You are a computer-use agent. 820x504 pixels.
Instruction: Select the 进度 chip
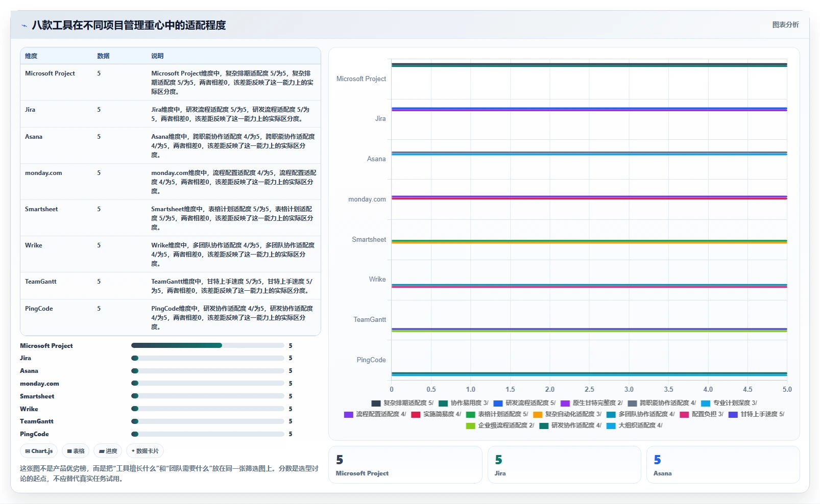click(108, 451)
